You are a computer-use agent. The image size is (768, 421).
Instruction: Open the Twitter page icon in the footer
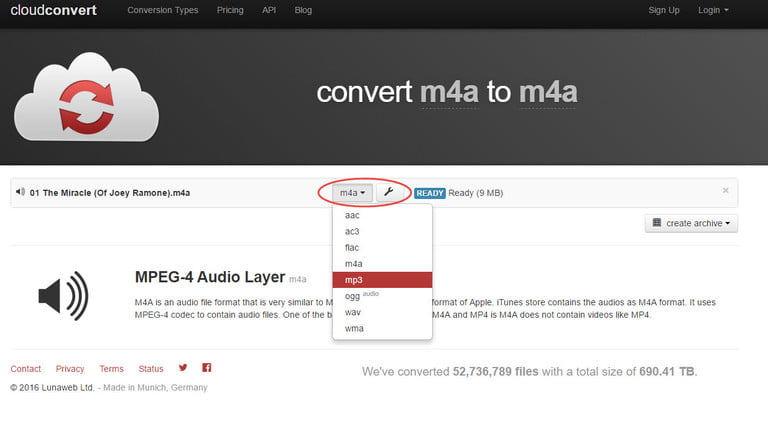(183, 368)
